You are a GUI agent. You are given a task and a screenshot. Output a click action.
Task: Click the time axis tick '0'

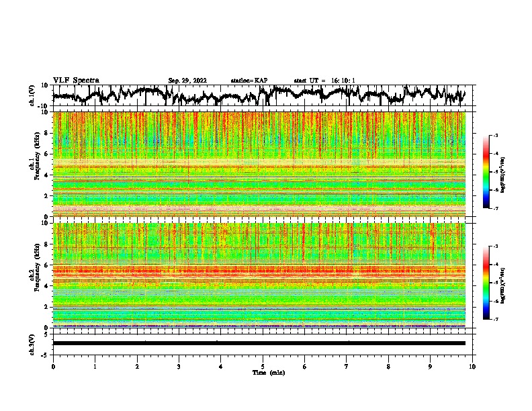point(53,367)
